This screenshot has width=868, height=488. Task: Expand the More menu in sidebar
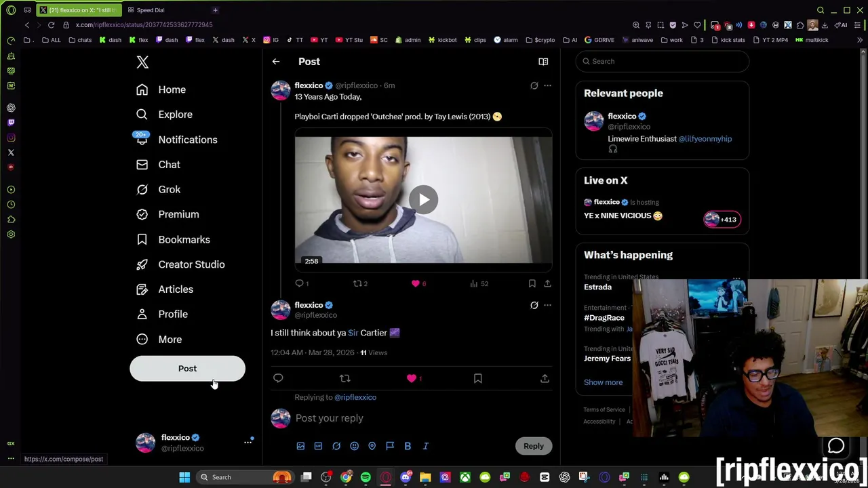(159, 340)
